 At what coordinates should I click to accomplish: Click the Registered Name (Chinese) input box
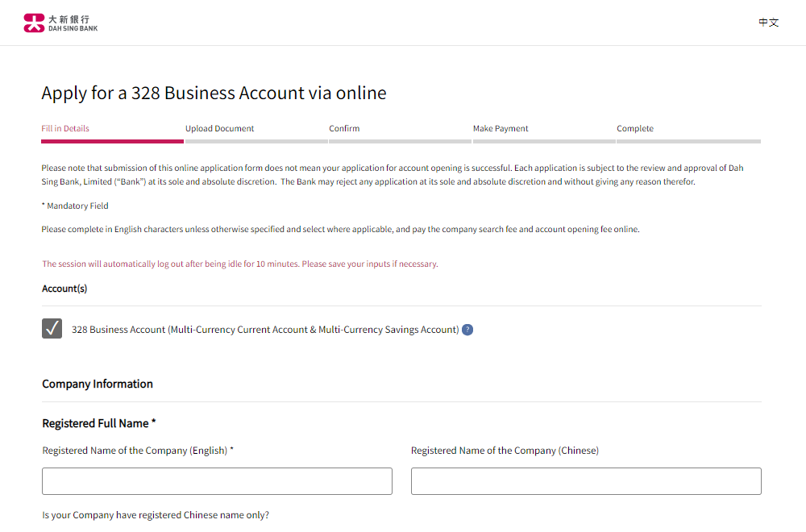pos(586,480)
